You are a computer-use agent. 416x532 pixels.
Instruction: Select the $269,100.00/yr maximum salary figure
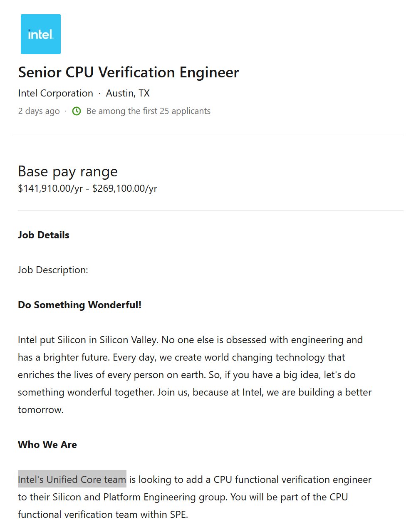click(x=125, y=188)
